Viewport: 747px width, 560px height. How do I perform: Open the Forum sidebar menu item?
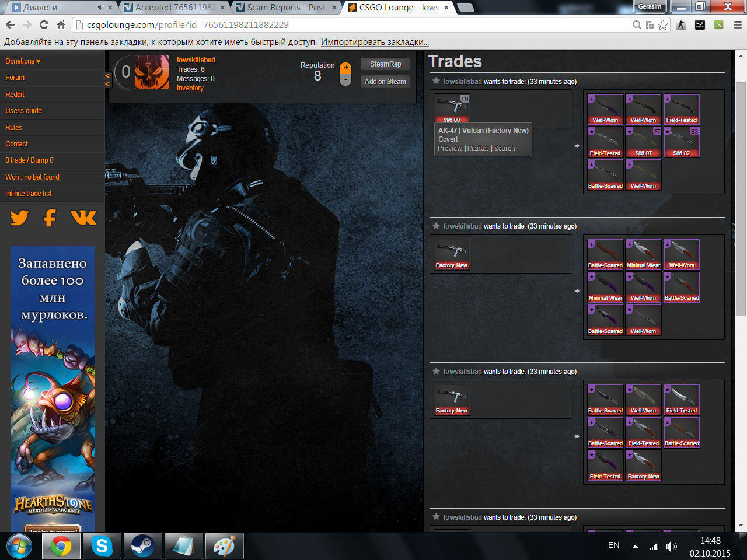15,78
